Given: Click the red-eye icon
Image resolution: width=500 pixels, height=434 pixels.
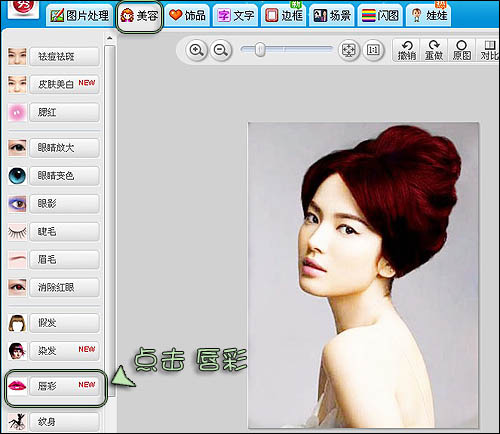Looking at the screenshot, I should (x=17, y=287).
